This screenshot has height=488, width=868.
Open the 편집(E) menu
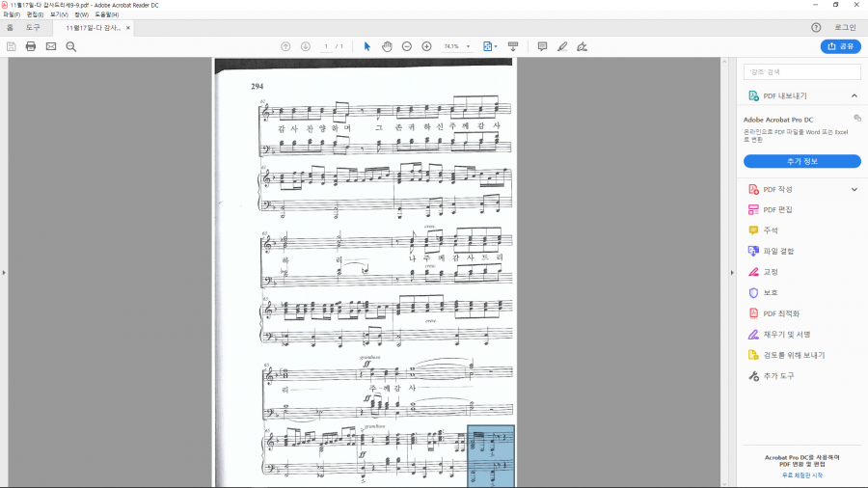35,14
